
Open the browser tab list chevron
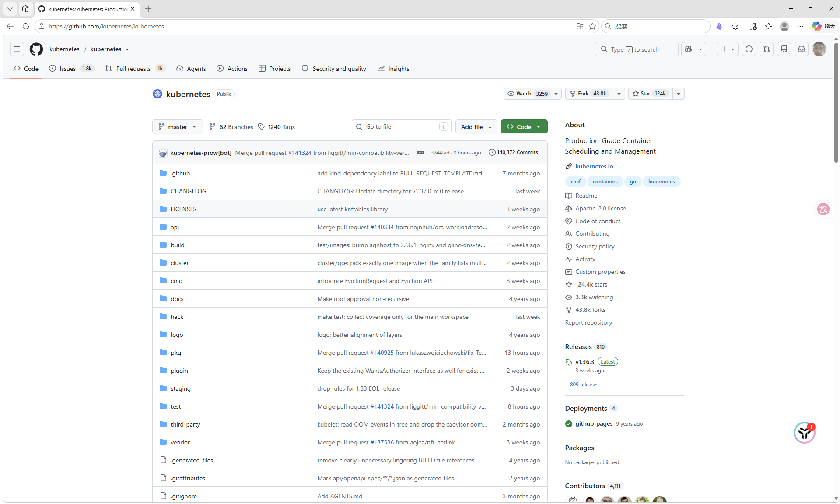tap(10, 9)
